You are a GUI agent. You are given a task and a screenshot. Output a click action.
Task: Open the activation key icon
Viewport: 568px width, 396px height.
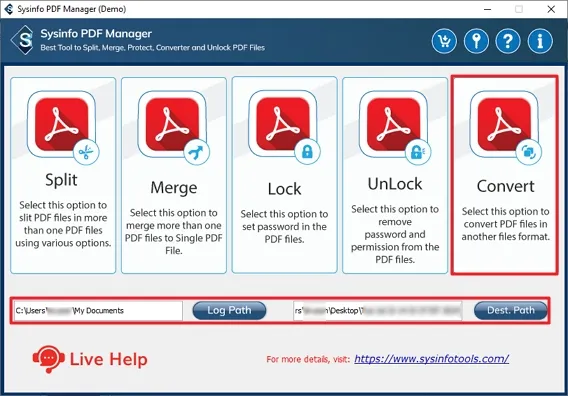476,41
